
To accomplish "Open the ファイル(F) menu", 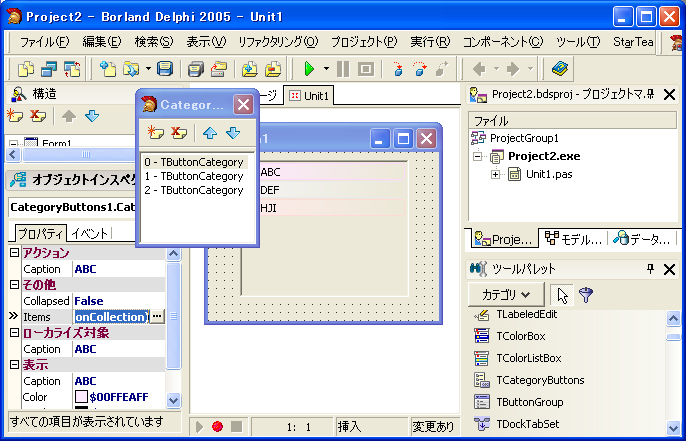I will point(44,42).
